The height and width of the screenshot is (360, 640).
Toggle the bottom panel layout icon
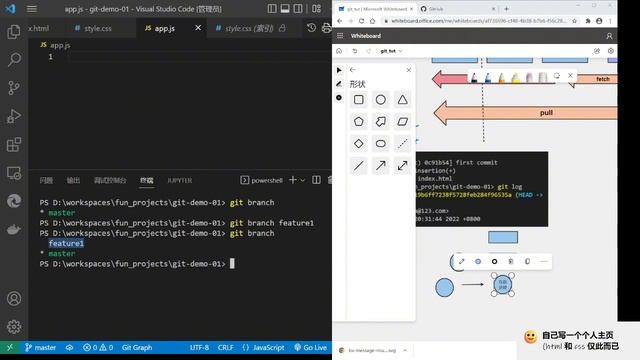[285, 9]
